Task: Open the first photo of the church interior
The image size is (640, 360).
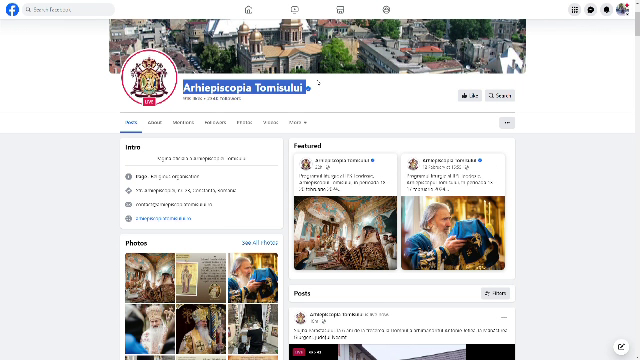Action: click(x=150, y=278)
